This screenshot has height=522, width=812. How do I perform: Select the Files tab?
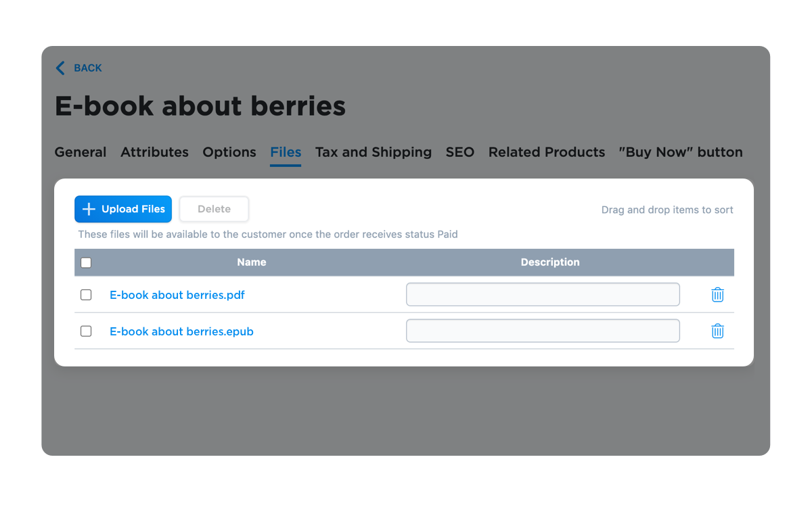point(286,152)
